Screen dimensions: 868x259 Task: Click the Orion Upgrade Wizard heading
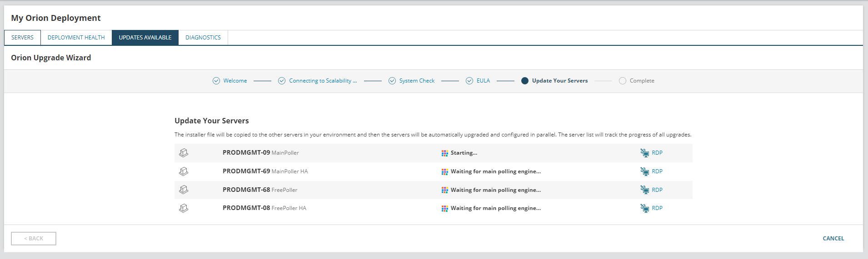click(x=51, y=58)
